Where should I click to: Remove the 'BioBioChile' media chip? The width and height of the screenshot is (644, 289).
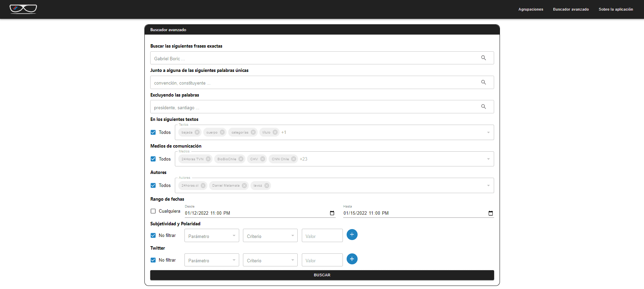click(241, 159)
